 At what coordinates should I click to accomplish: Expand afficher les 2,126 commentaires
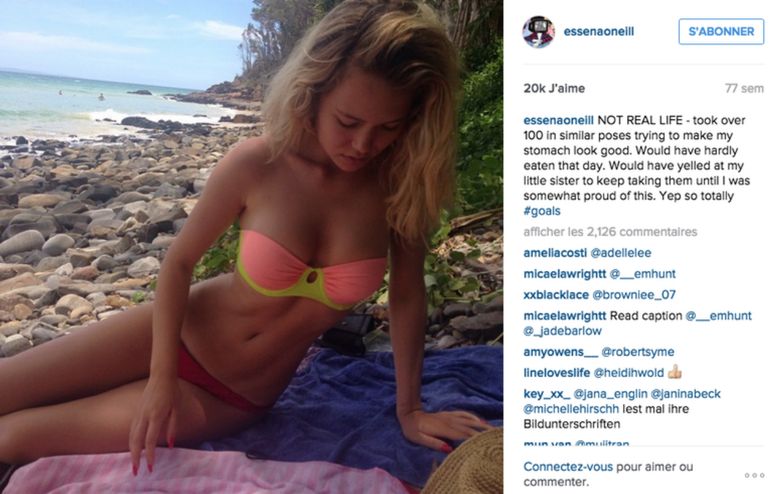pyautogui.click(x=610, y=232)
